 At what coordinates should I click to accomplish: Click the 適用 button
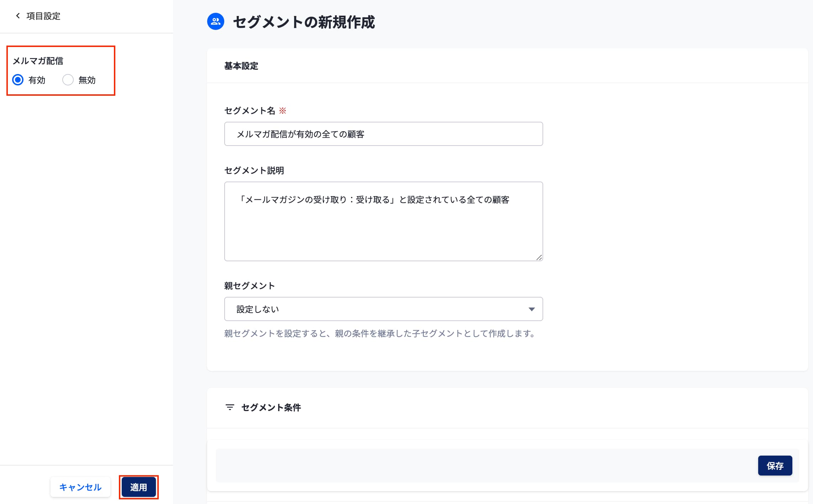(x=138, y=487)
